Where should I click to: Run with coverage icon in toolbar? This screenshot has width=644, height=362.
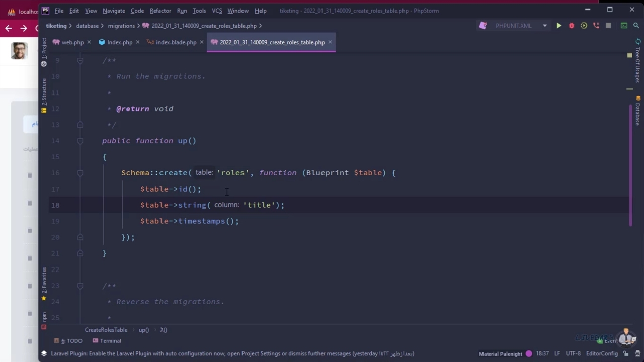[x=584, y=26]
